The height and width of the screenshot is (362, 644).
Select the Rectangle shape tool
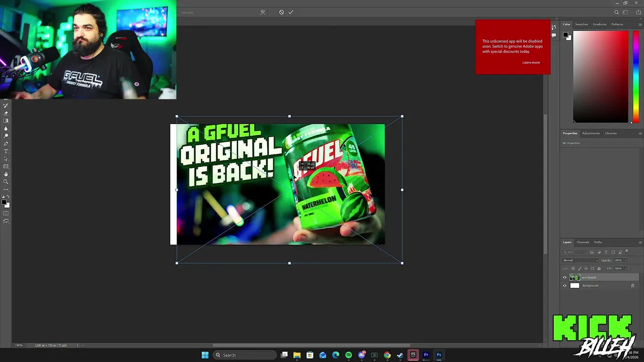6,166
